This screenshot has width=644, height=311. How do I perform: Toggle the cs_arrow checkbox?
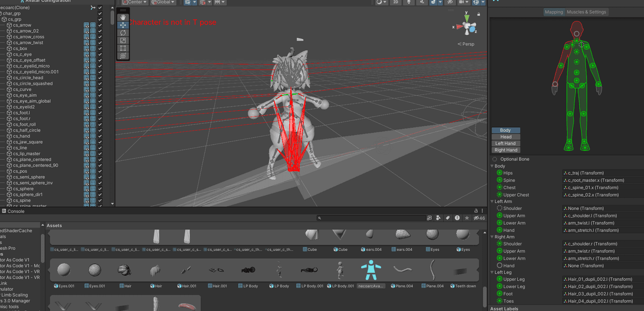click(x=100, y=25)
